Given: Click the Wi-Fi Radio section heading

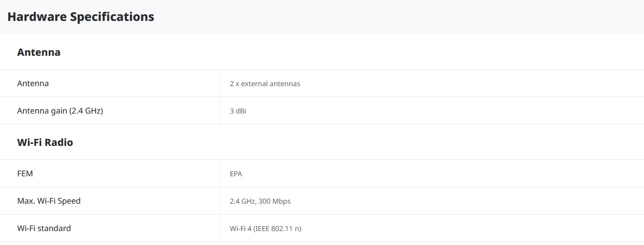Looking at the screenshot, I should pos(45,142).
